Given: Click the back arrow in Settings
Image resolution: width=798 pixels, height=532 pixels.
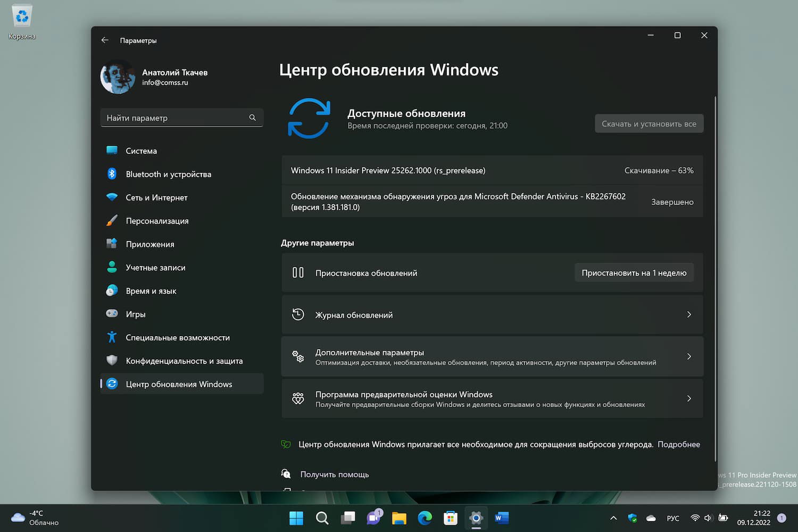Looking at the screenshot, I should (105, 40).
